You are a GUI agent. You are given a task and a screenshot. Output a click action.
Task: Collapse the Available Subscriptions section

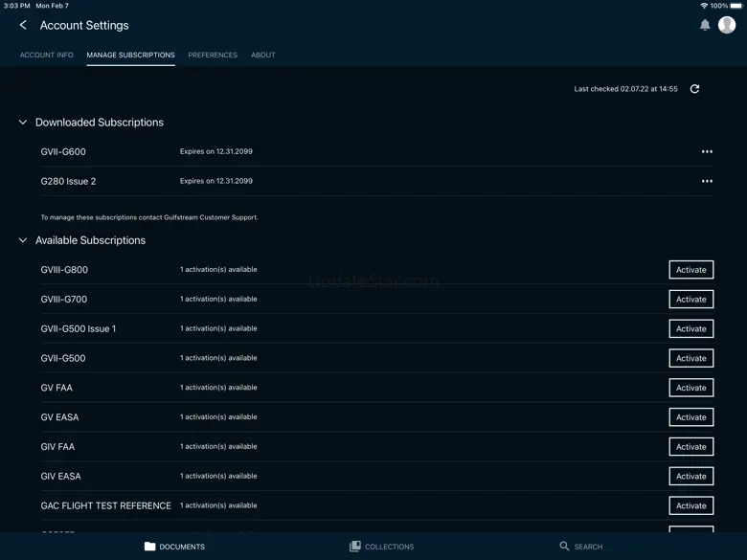tap(22, 240)
